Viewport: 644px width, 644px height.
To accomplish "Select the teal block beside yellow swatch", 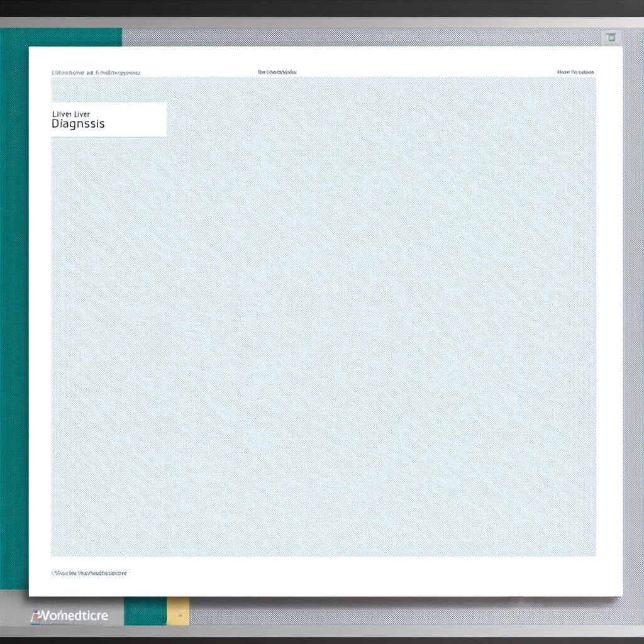I will 145,611.
